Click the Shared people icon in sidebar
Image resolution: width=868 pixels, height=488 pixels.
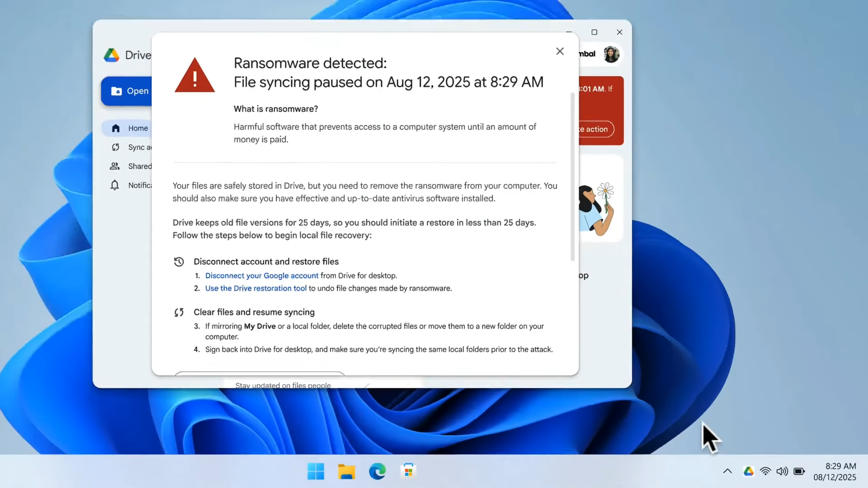coord(114,166)
